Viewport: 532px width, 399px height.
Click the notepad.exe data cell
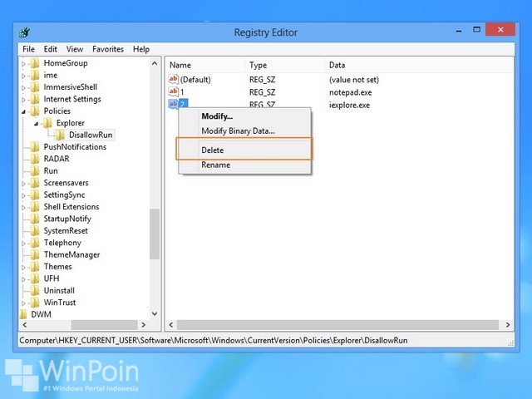point(351,92)
